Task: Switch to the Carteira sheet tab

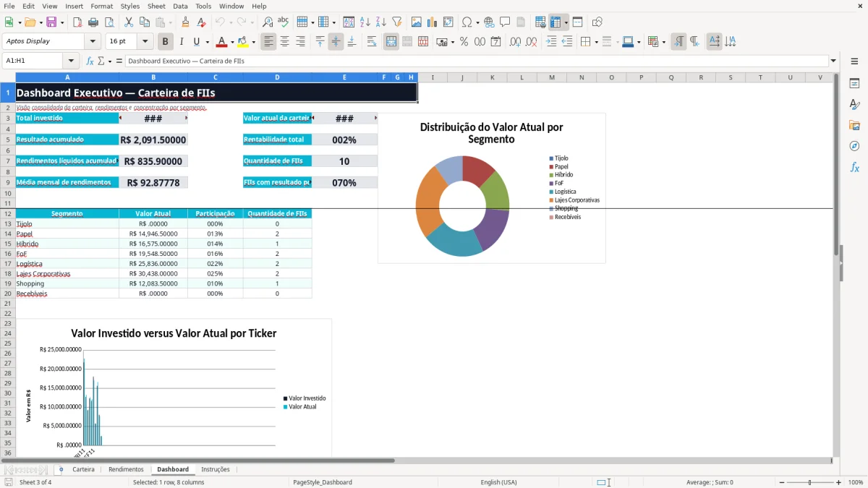Action: pos(83,469)
